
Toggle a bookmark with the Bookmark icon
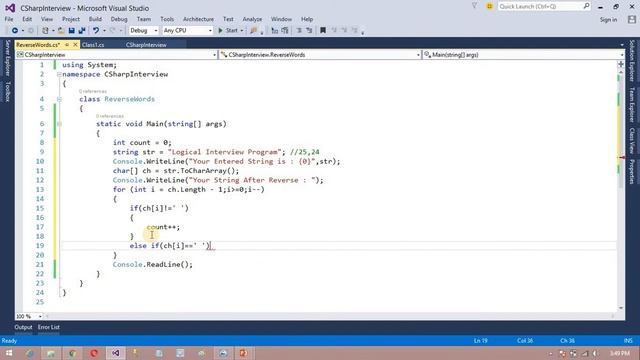coord(323,31)
